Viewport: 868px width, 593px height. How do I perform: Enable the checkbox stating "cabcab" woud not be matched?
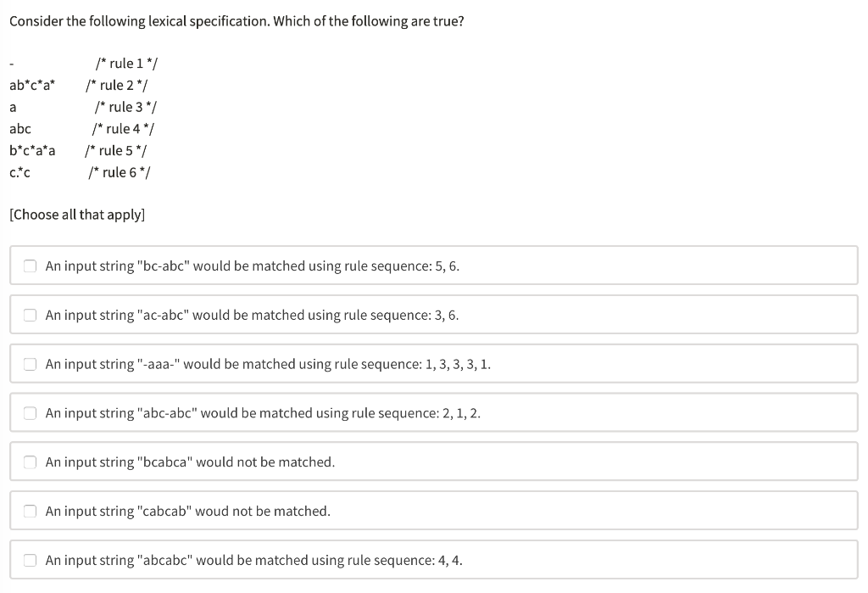(x=30, y=511)
